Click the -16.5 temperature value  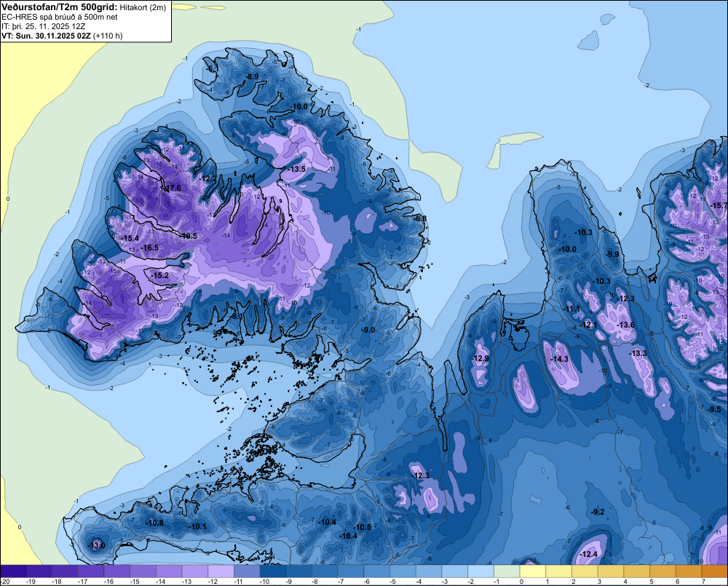point(150,248)
